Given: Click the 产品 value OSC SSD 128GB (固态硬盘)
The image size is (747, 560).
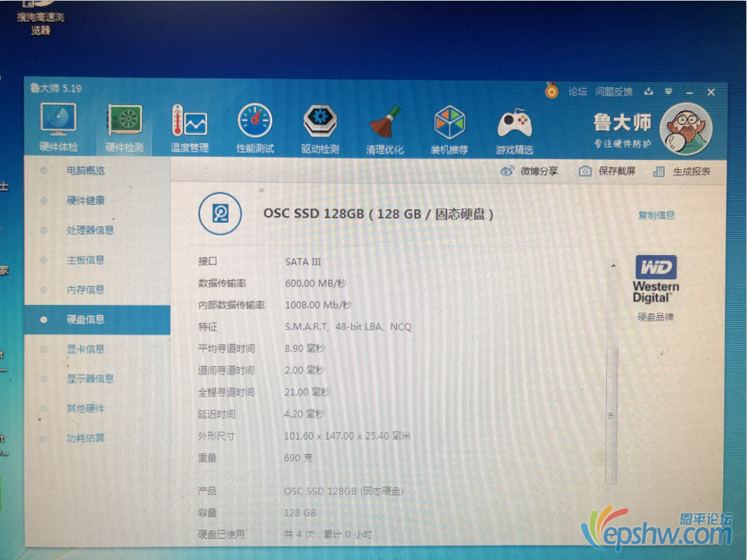Looking at the screenshot, I should pyautogui.click(x=343, y=491).
